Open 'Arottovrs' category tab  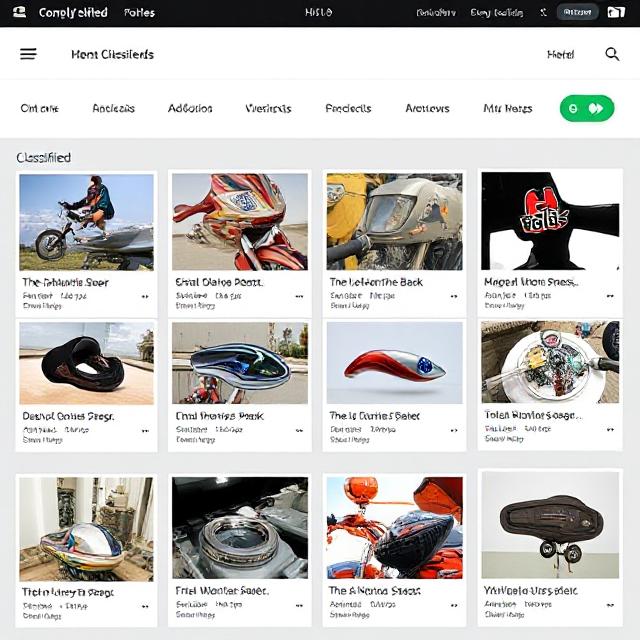pyautogui.click(x=427, y=109)
